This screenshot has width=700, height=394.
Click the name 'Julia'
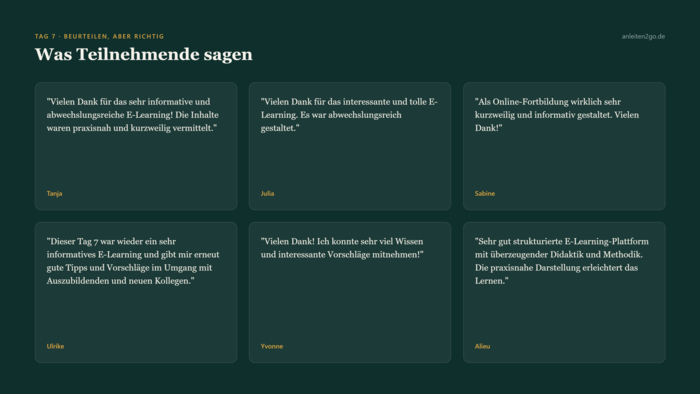[x=267, y=193]
